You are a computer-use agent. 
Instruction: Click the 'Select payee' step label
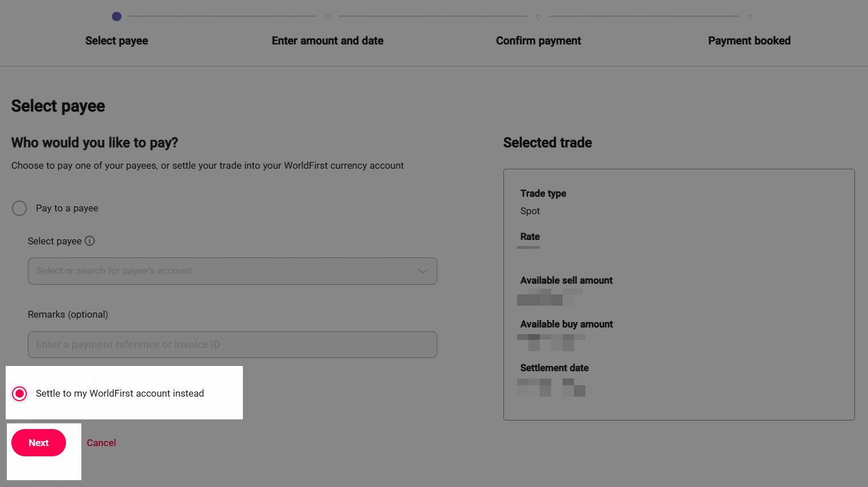pos(117,41)
